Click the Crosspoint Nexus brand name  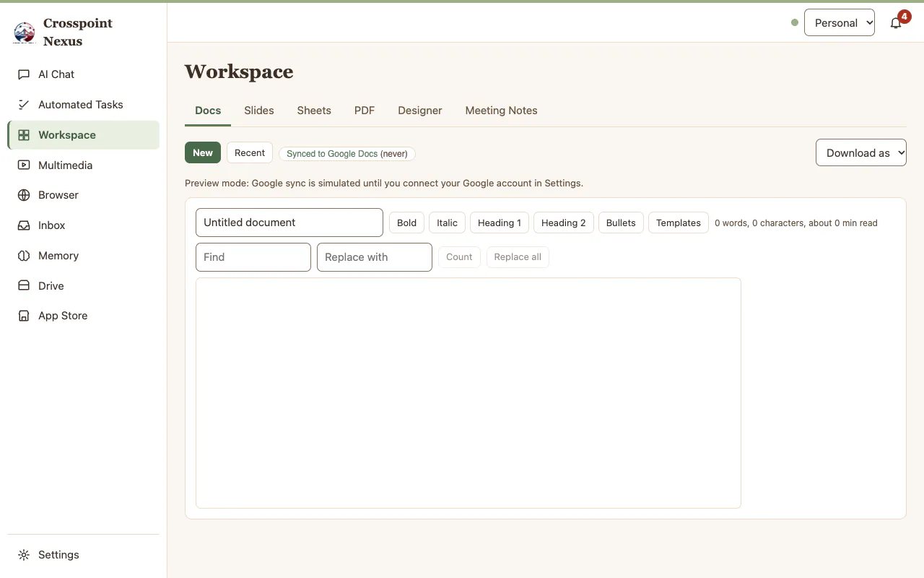(x=78, y=33)
